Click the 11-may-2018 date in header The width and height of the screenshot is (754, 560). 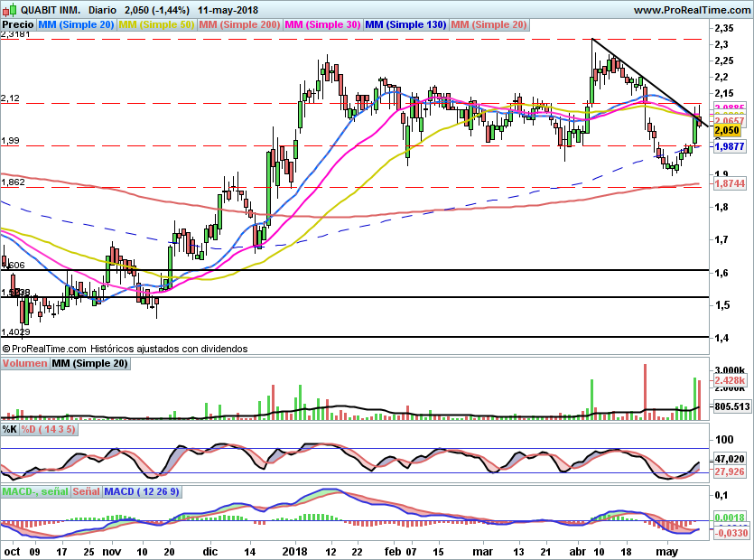[x=228, y=10]
